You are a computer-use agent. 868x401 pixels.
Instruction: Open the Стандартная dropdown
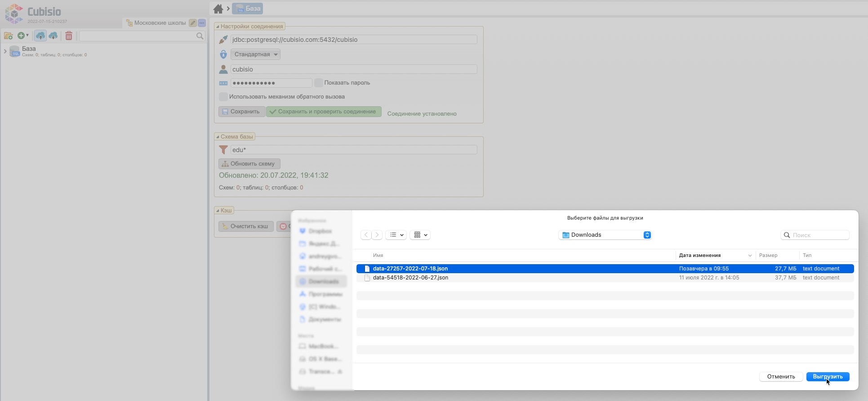pyautogui.click(x=255, y=54)
